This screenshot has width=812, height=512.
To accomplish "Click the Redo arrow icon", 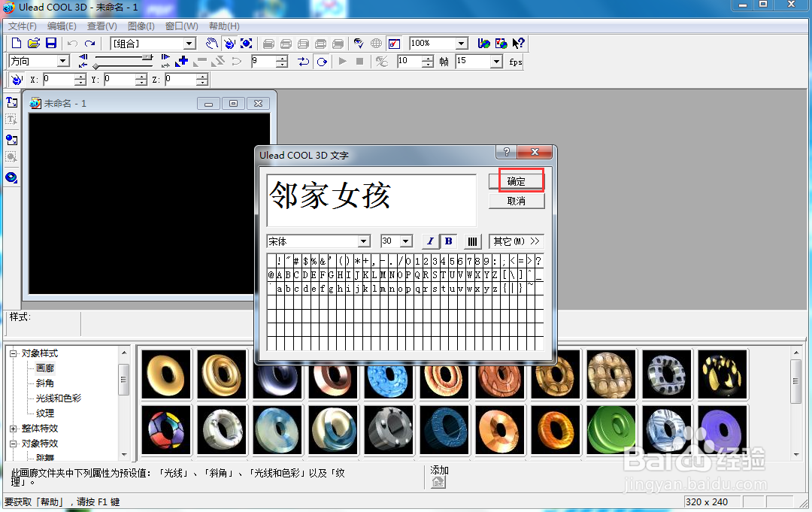I will pyautogui.click(x=90, y=44).
